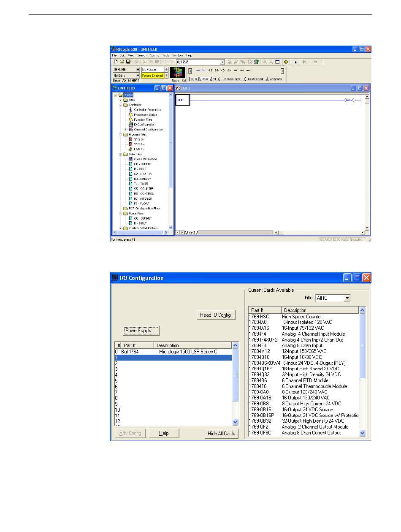Click the New file icon in toolbar
Viewport: 401px width, 532px height.
point(116,62)
